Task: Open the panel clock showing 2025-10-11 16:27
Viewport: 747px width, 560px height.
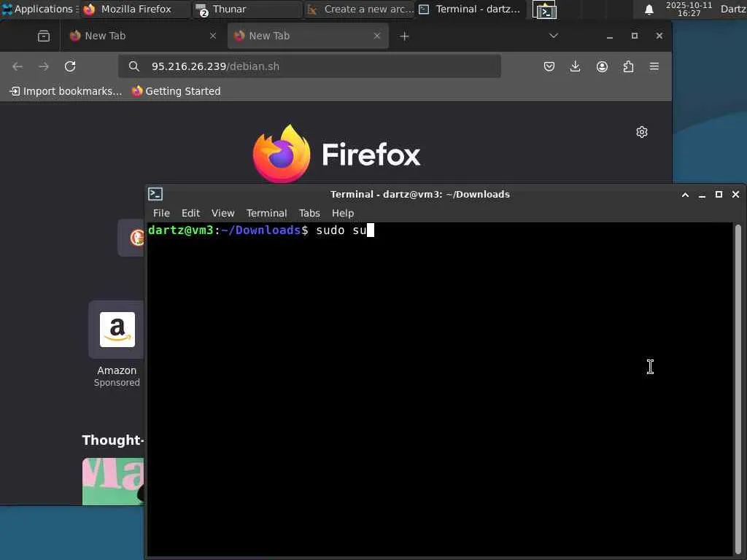Action: (689, 9)
